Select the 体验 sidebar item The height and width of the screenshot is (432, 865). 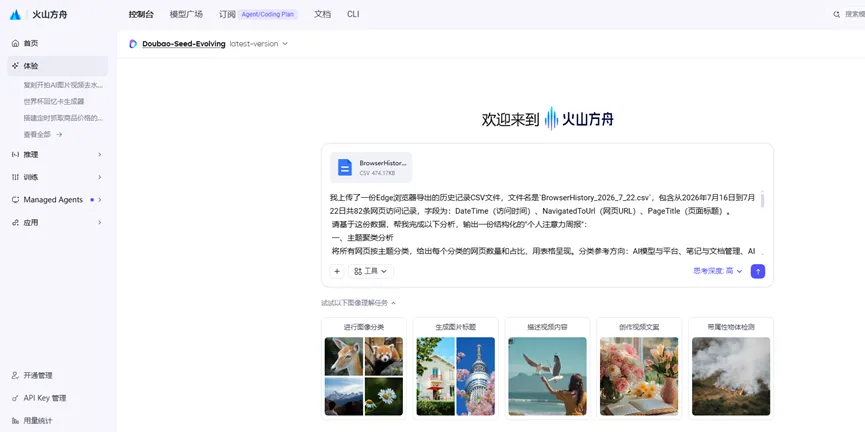[x=58, y=66]
